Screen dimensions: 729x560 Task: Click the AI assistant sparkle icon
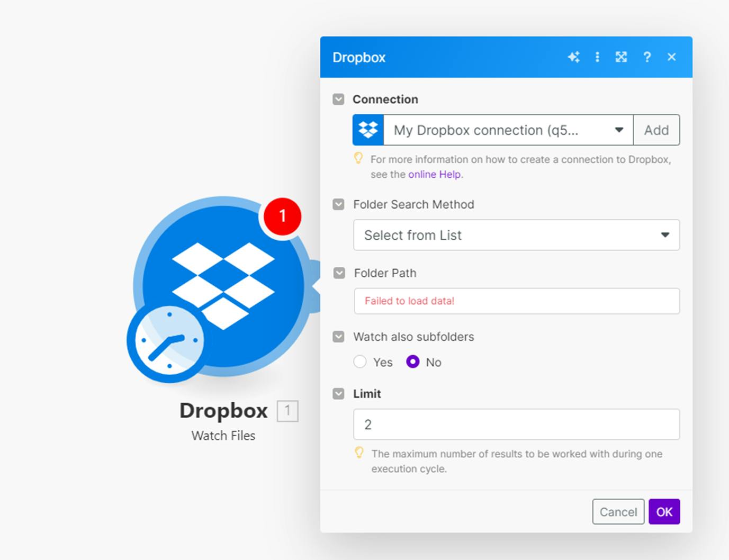coord(573,57)
